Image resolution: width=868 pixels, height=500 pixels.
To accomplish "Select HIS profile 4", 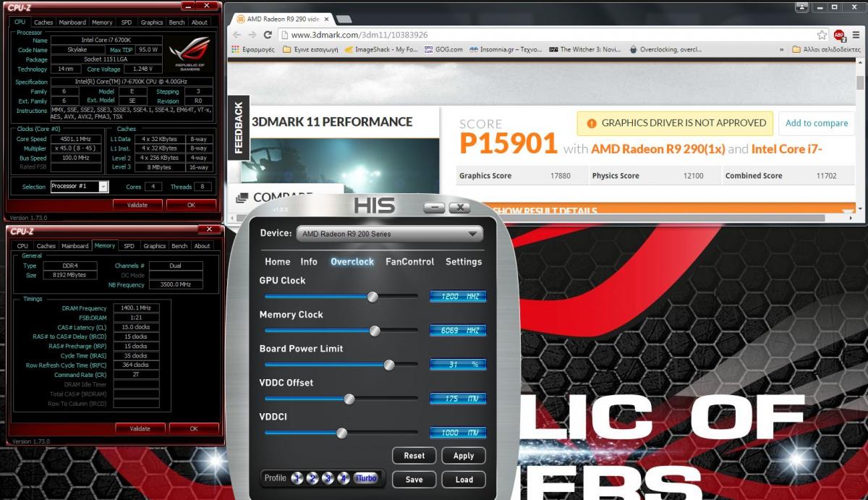I will (x=344, y=478).
